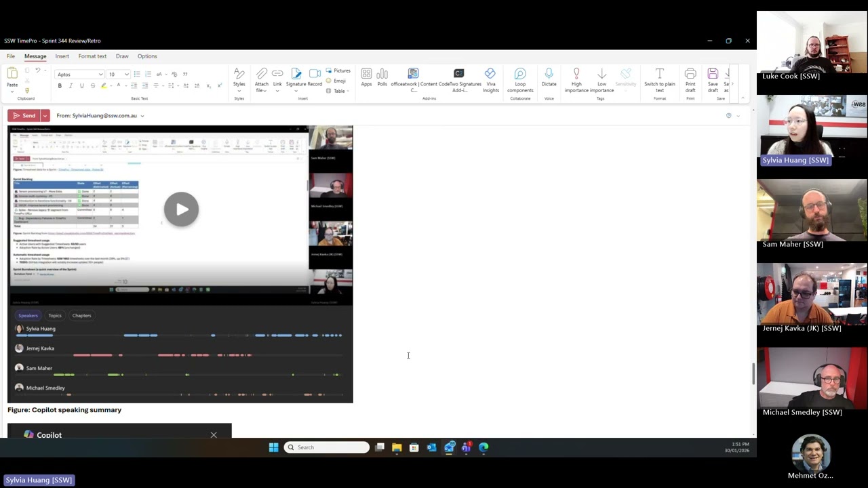Open the Apps add-ins icon

366,78
